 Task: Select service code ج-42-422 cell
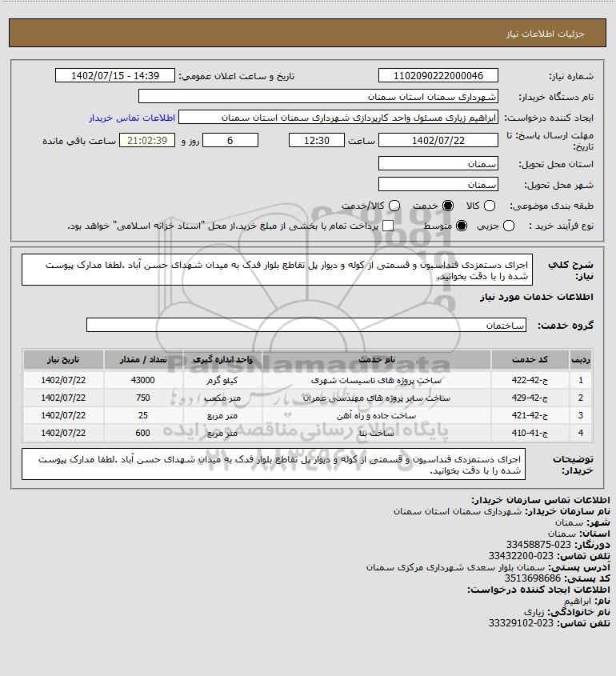tap(530, 380)
